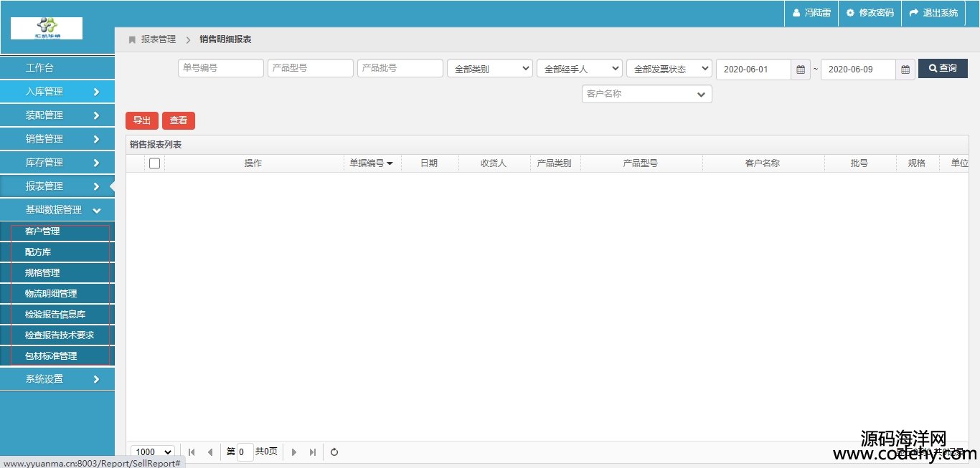Go to previous page pagination icon
980x468 pixels.
click(x=210, y=452)
